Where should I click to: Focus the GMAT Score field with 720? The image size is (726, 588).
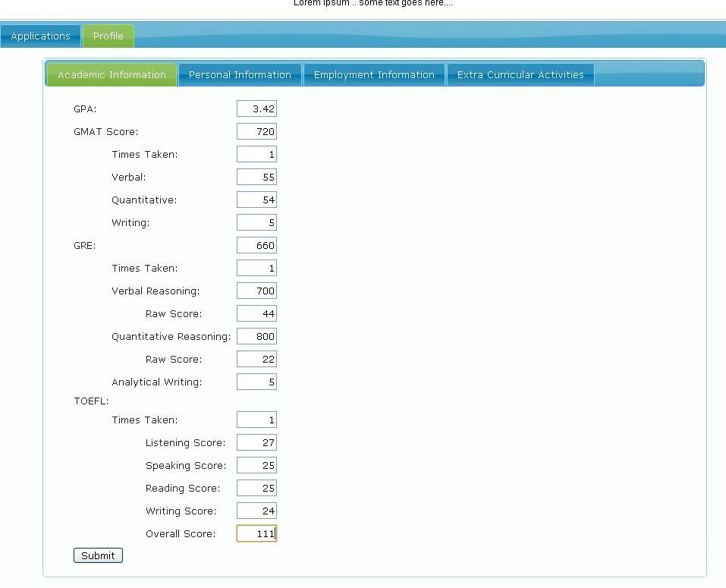(256, 131)
